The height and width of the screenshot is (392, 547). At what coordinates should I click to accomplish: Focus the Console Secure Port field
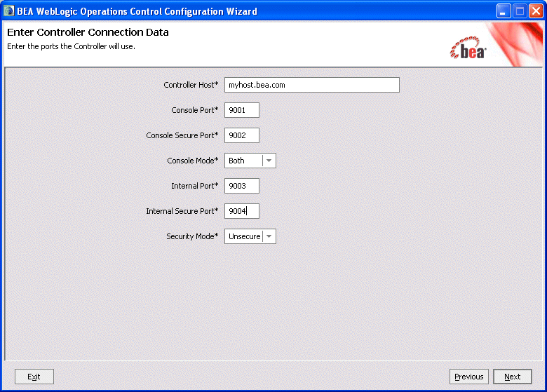click(242, 135)
